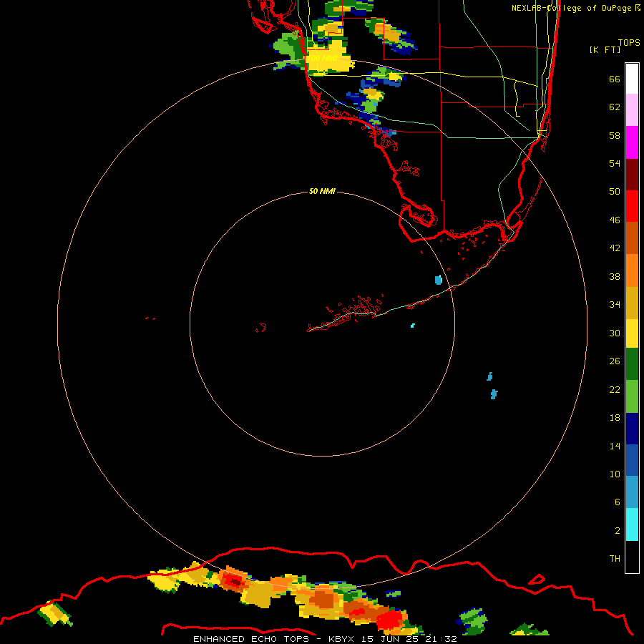Image resolution: width=644 pixels, height=644 pixels.
Task: Click the ENHANCED ECHO TOPS KBYX title caption
Action: click(x=325, y=639)
